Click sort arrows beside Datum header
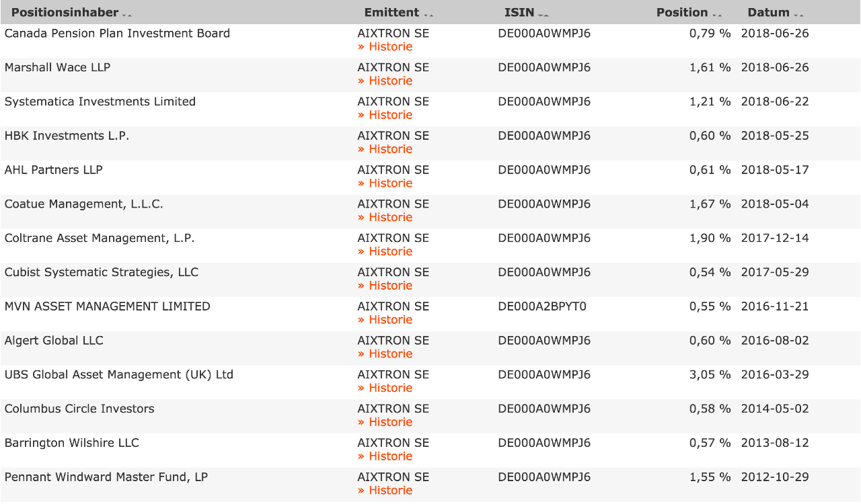Screen dimensions: 861x504 point(798,15)
